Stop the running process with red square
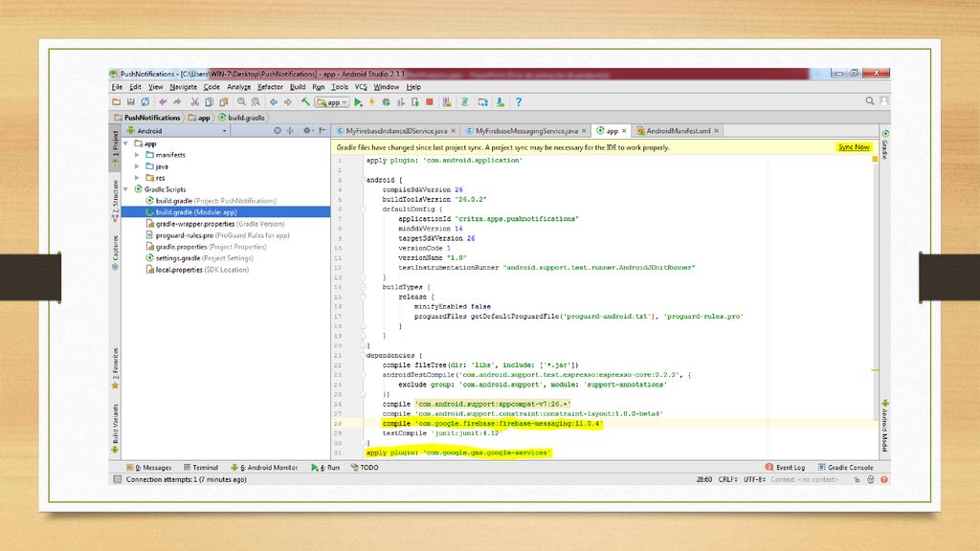Viewport: 980px width, 551px height. [430, 101]
